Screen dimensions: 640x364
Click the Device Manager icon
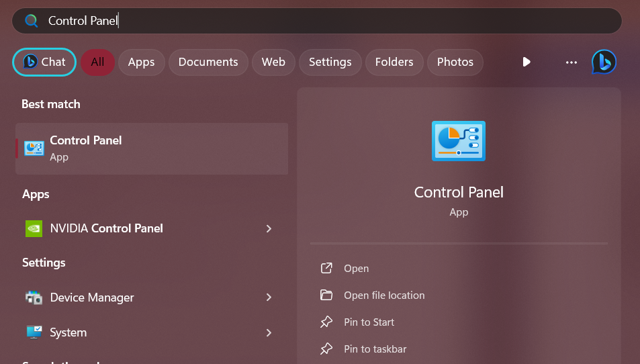click(x=34, y=298)
